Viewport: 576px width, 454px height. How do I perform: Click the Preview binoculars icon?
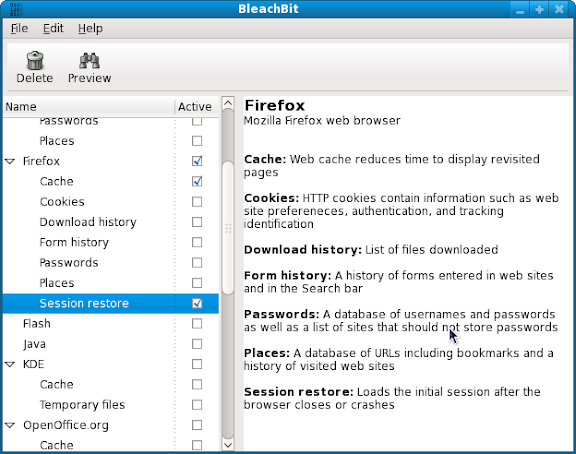[x=89, y=61]
